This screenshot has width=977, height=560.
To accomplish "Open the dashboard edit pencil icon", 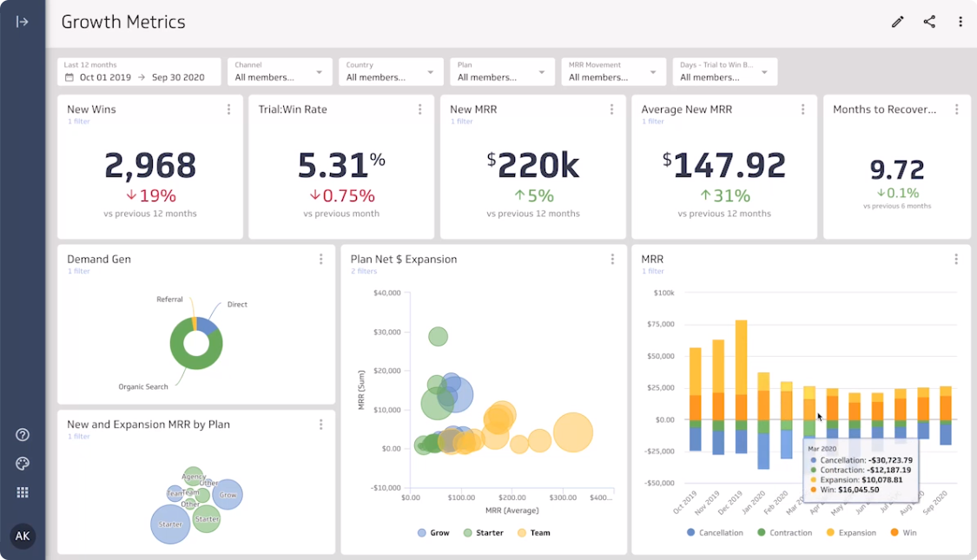I will tap(897, 22).
